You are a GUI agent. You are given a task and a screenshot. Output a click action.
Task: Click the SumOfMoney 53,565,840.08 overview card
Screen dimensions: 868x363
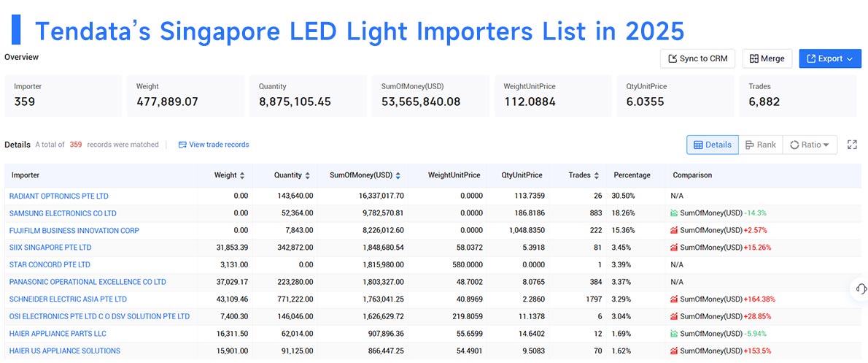[x=430, y=96]
